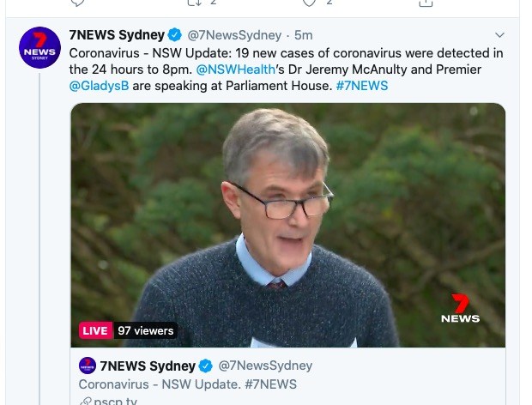
Task: Click the @7NewsSydney handle in the tweet header
Action: (x=234, y=35)
